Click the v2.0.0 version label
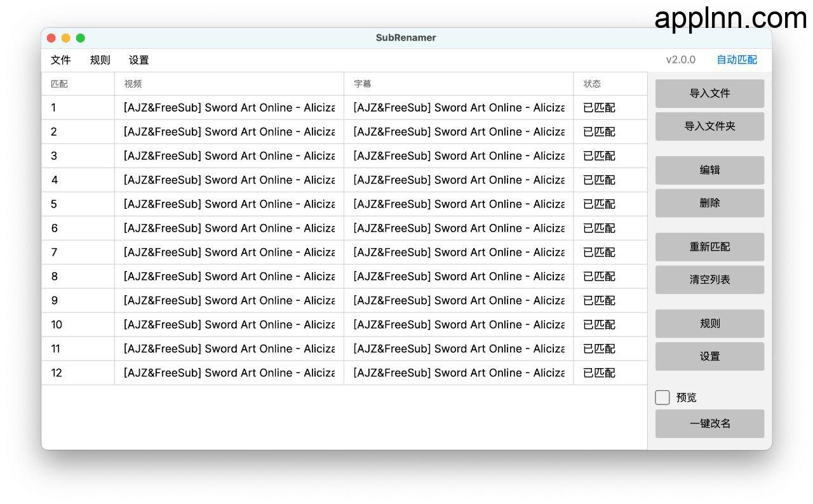 point(681,60)
